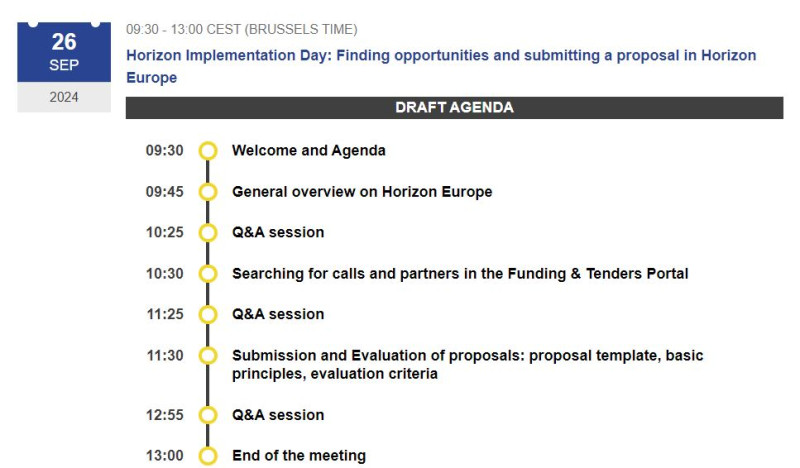Select the End of the meeting entry
This screenshot has width=800, height=468.
(299, 455)
